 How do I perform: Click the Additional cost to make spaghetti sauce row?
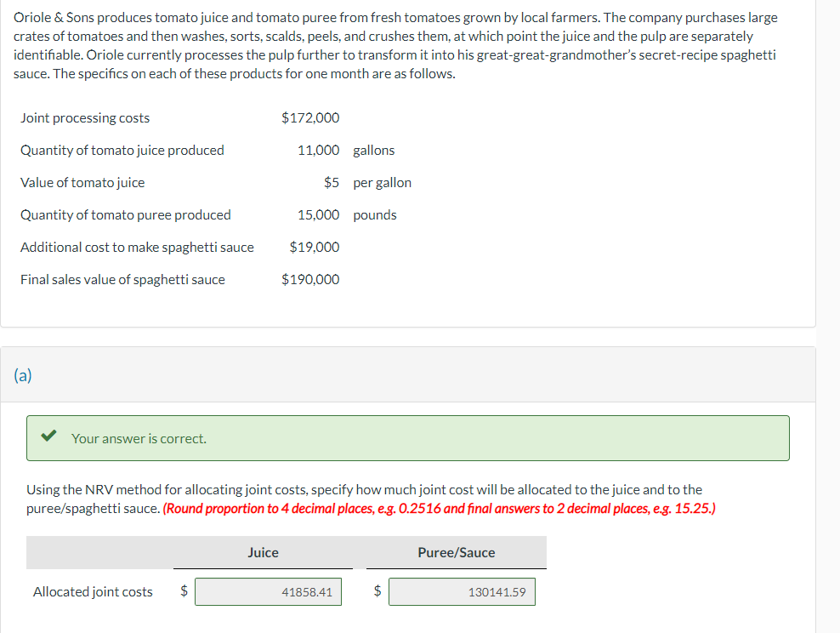click(138, 247)
